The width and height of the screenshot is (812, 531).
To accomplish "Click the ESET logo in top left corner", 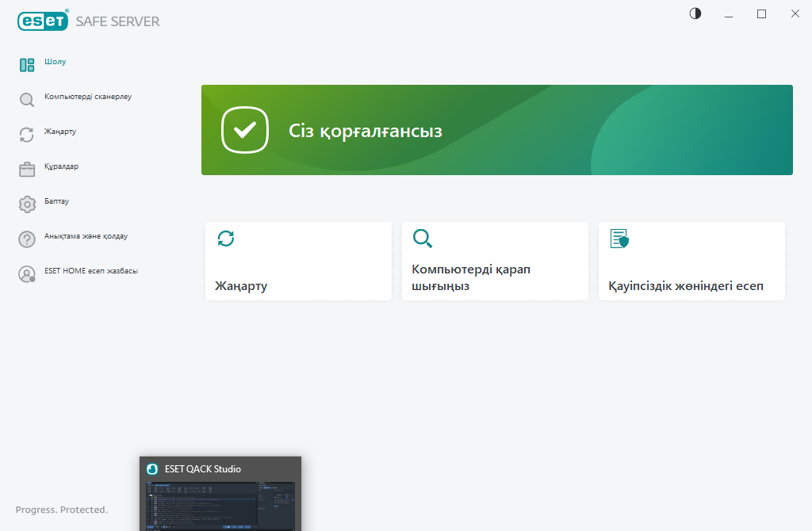I will pos(43,21).
